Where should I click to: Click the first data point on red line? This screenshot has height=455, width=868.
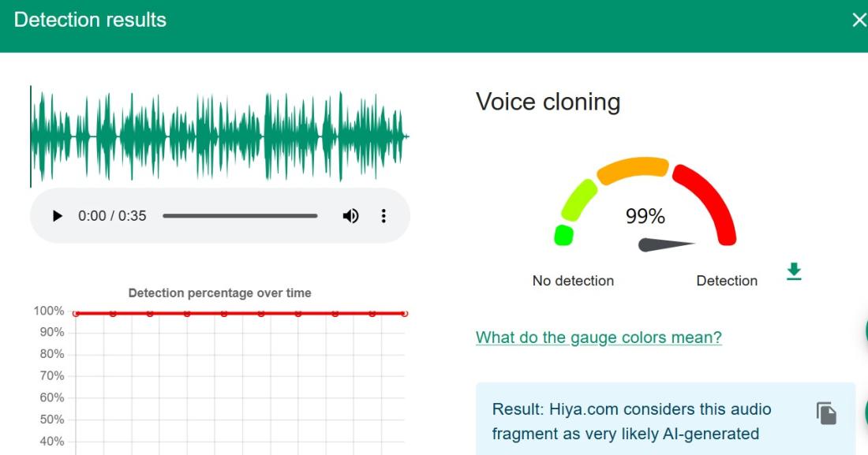point(76,314)
